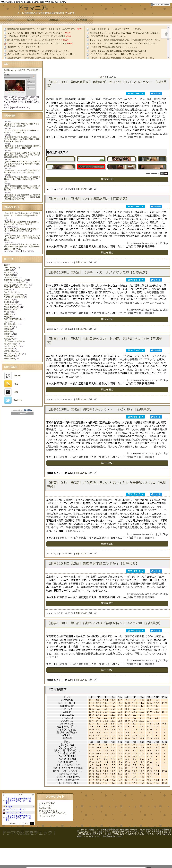
Task: Open post title 第5話 小池里奈のスカートの裾
Action: pyautogui.click(x=104, y=341)
